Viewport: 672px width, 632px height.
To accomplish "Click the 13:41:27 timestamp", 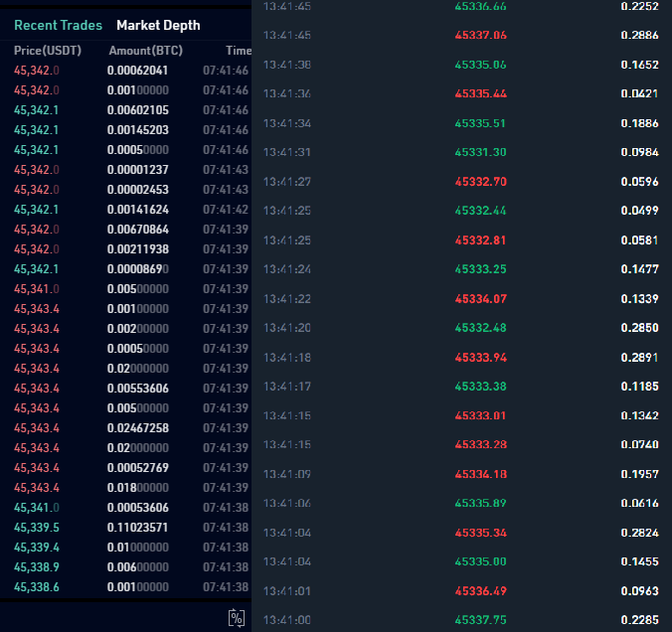I will [x=286, y=182].
